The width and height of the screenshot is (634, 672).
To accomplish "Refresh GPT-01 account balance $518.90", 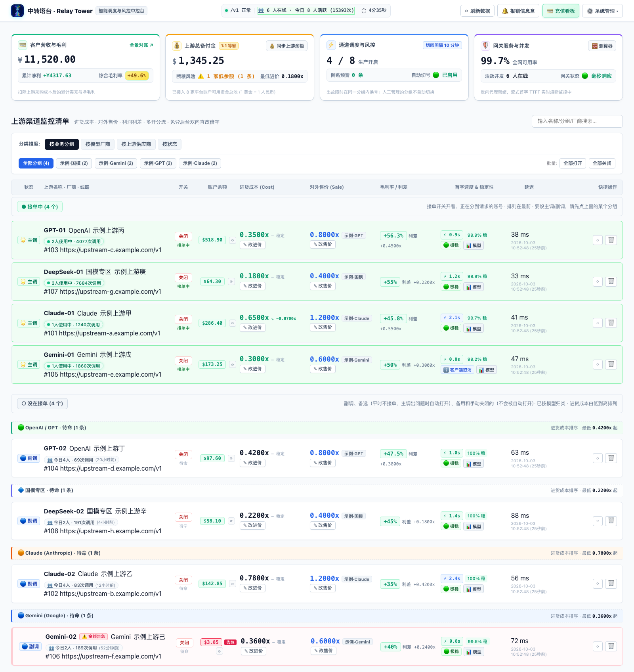I will pyautogui.click(x=233, y=240).
